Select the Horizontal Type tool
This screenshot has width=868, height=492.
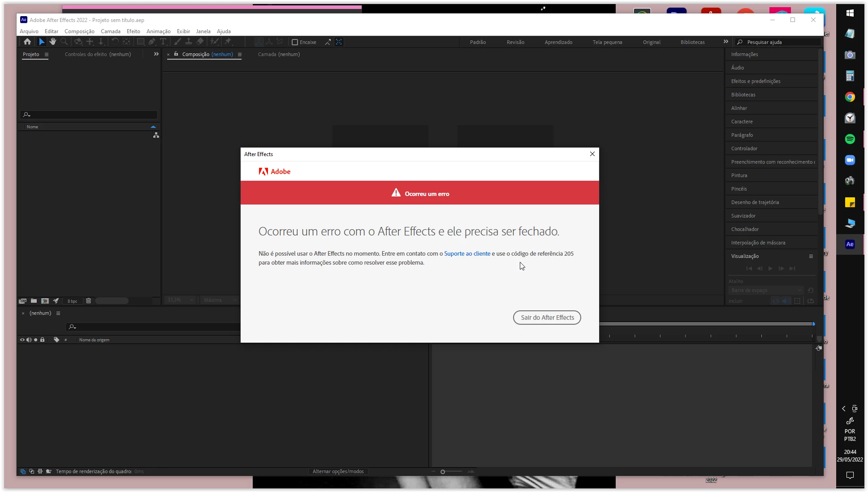[163, 42]
